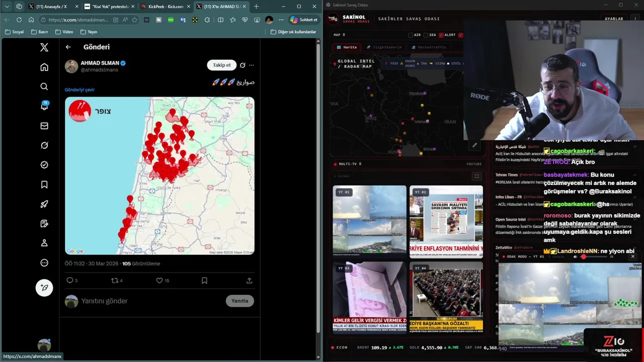Viewport: 644px width, 362px height.
Task: Enable SEA checkbox in map panel
Action: point(426,35)
